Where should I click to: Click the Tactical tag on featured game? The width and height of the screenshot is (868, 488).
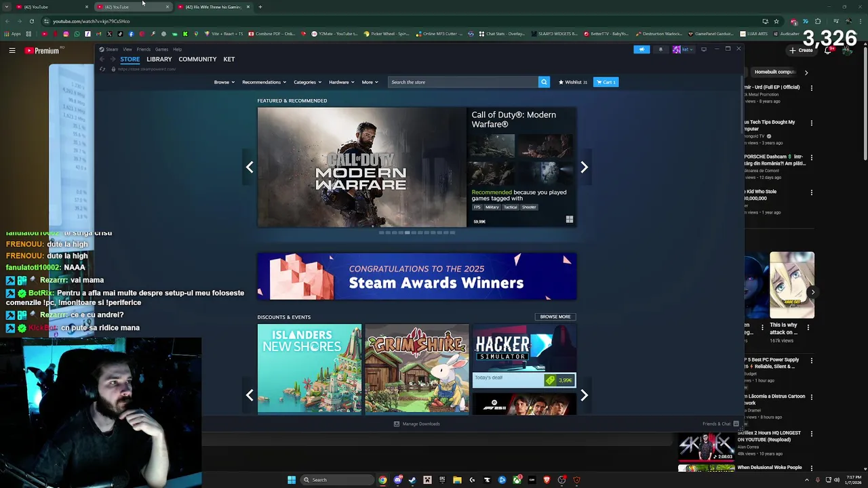(x=510, y=207)
